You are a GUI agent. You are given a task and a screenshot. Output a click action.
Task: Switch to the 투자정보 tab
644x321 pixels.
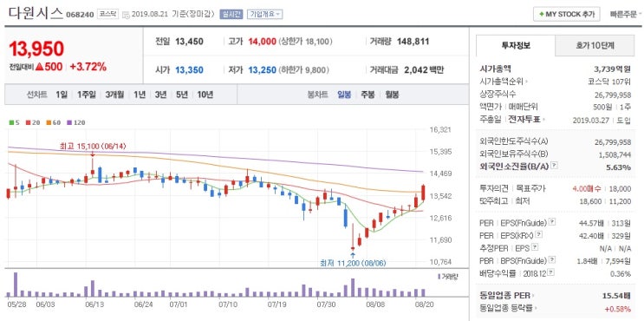click(516, 45)
